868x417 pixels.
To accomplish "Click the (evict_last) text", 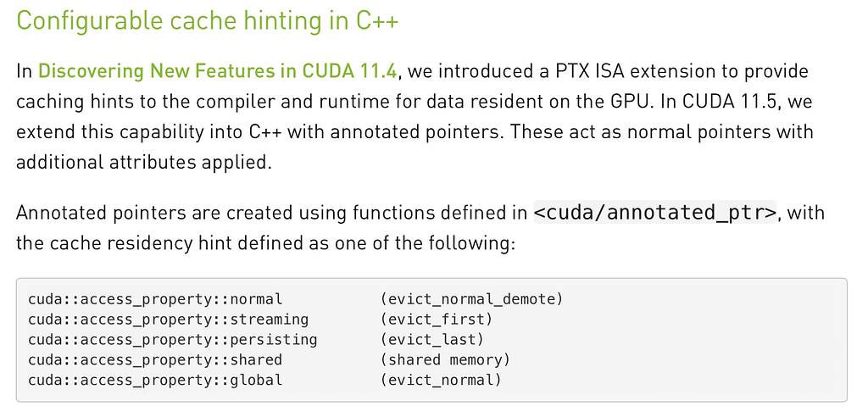I will tap(431, 340).
